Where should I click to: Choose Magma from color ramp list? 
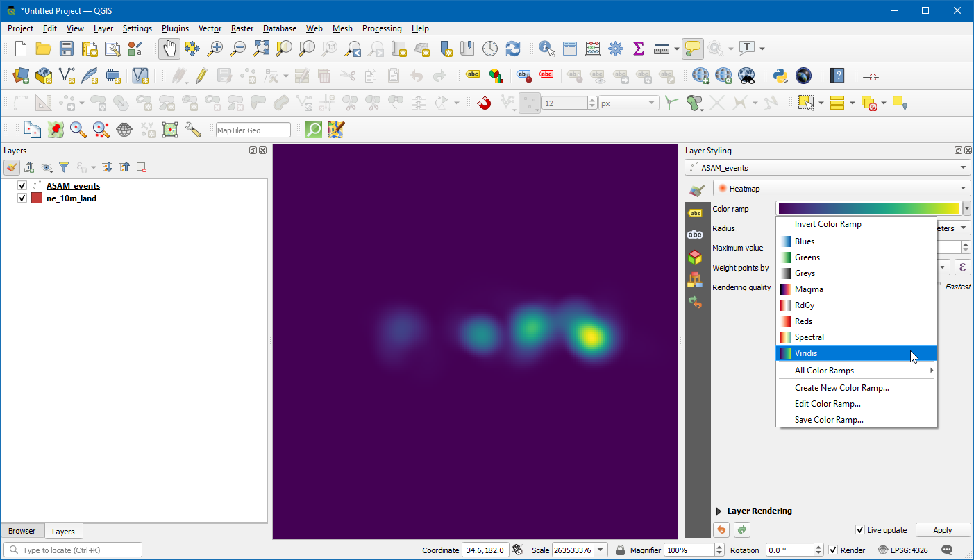tap(809, 289)
